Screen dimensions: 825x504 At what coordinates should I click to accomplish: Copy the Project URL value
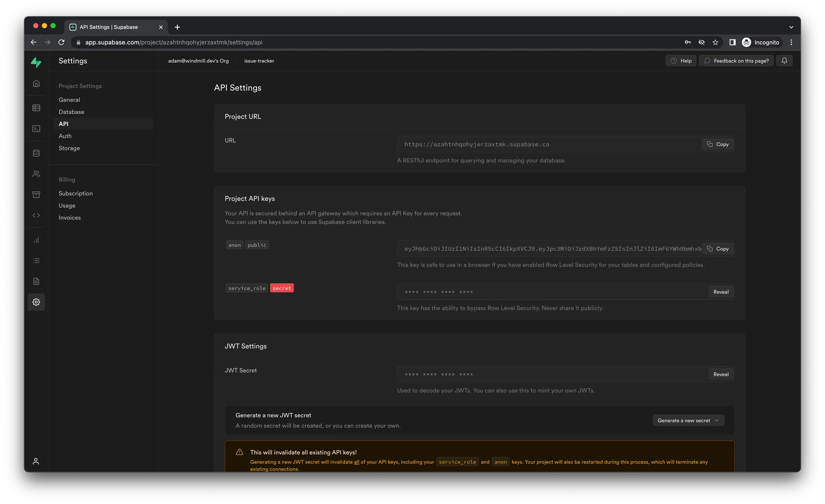[x=718, y=144]
